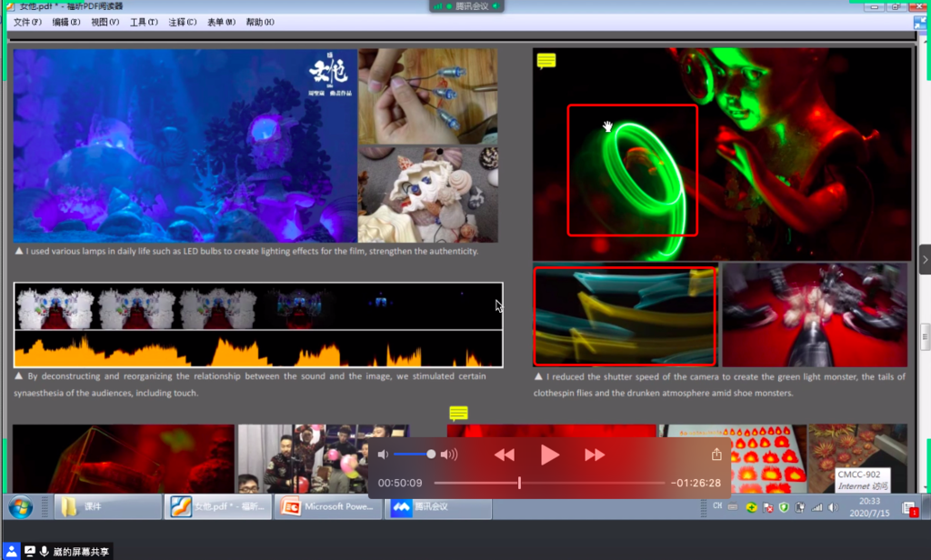
Task: Switch to 腾讯会议 in the taskbar
Action: pyautogui.click(x=438, y=506)
